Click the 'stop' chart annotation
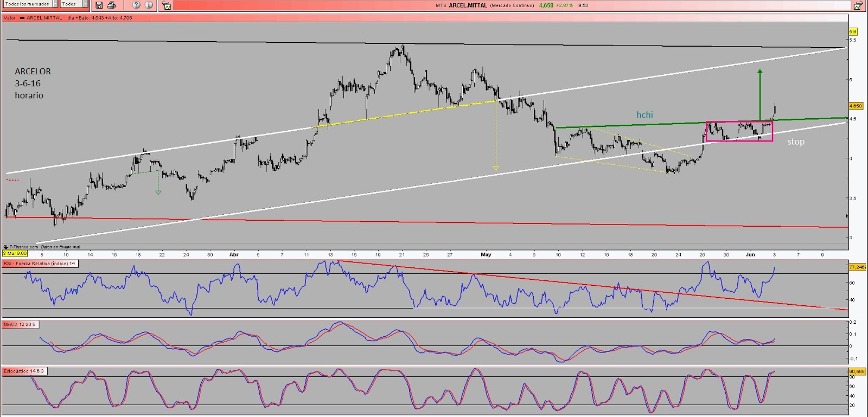This screenshot has width=868, height=417. click(x=796, y=142)
